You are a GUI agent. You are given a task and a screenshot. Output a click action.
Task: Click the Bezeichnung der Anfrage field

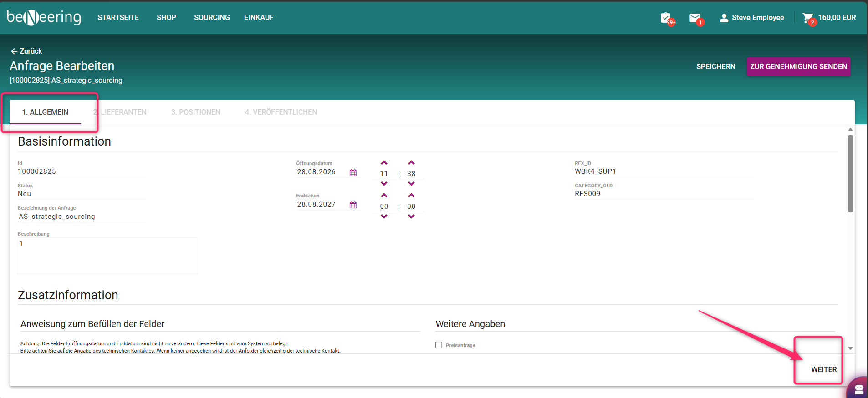point(82,217)
